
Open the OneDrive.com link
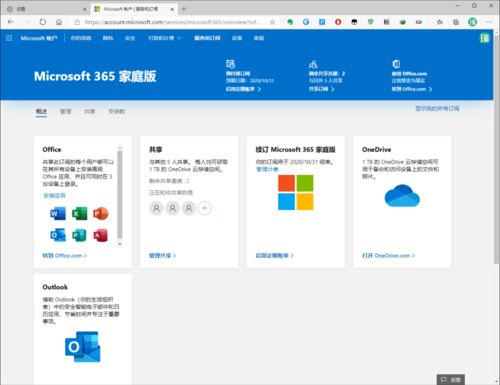(388, 256)
